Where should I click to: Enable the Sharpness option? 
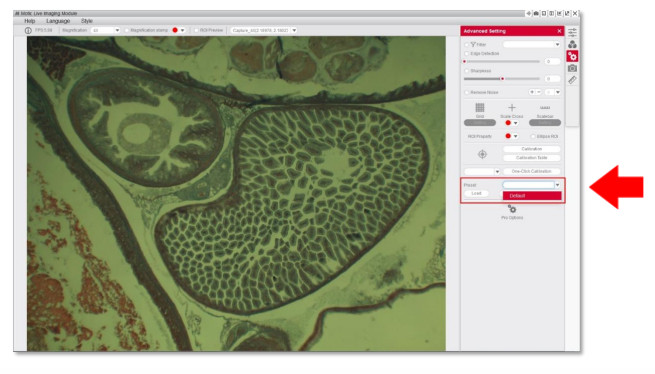[467, 71]
